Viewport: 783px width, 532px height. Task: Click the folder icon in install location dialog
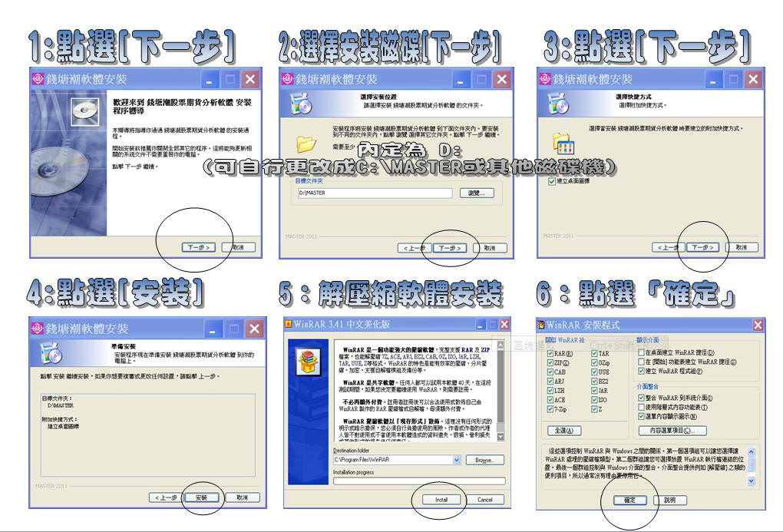[306, 143]
